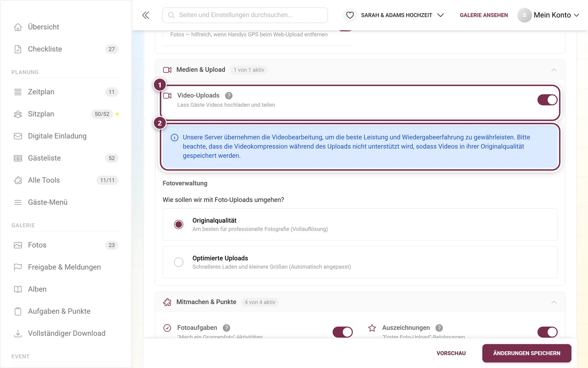Click the Gästeliste table icon

coord(18,158)
